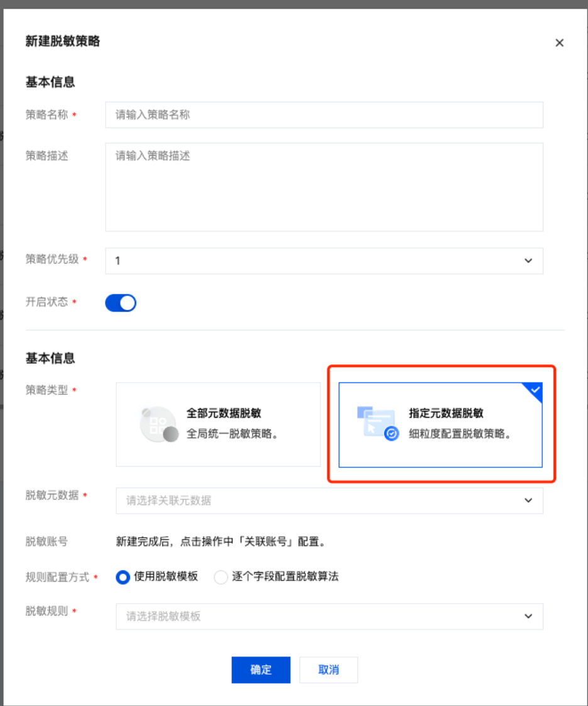This screenshot has height=706, width=588.
Task: Focus the 请输入策略名称 input field
Action: [x=324, y=115]
